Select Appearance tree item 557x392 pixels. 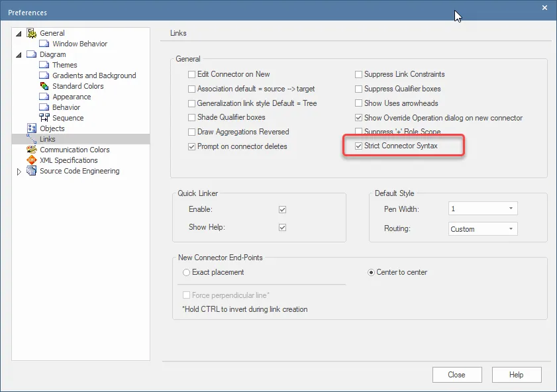(x=72, y=97)
